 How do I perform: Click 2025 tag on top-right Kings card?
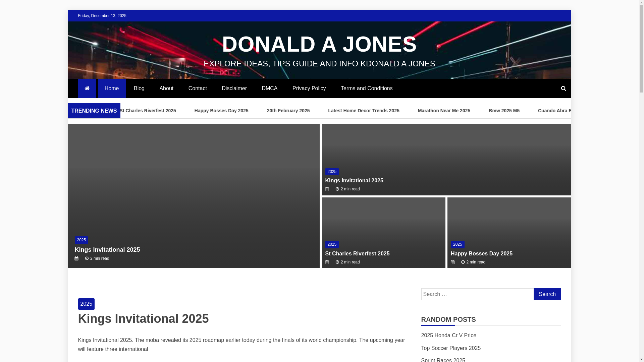click(332, 172)
